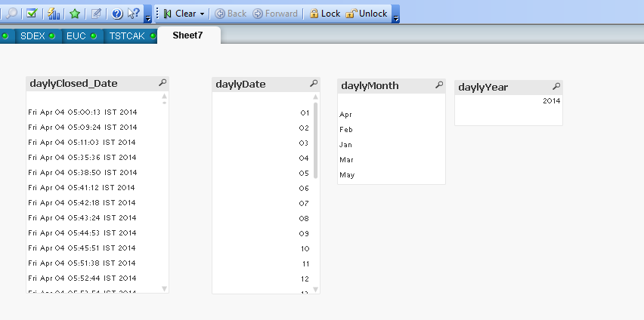Open search in daylyMonth list box
This screenshot has height=320, width=644.
[x=439, y=85]
